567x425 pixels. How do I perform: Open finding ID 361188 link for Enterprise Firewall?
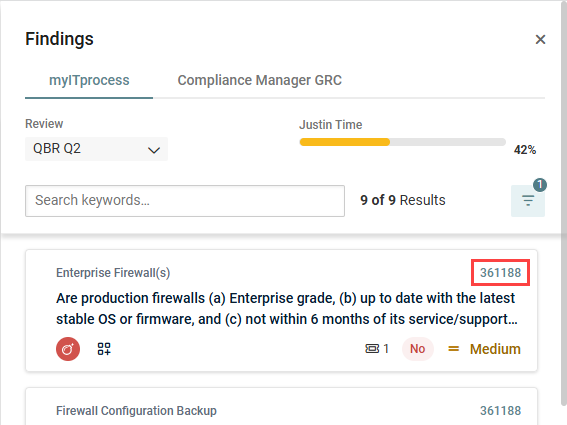pos(500,273)
